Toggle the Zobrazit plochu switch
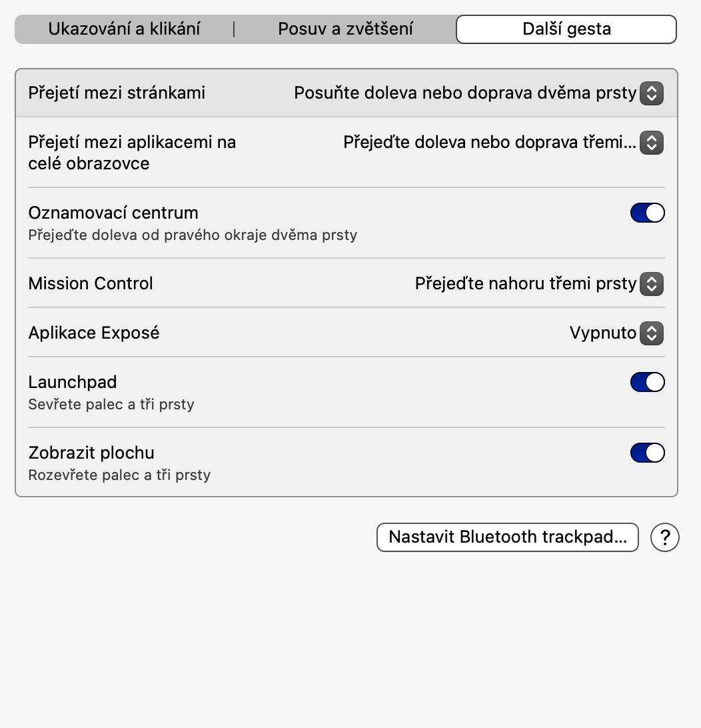This screenshot has width=701, height=728. click(647, 453)
